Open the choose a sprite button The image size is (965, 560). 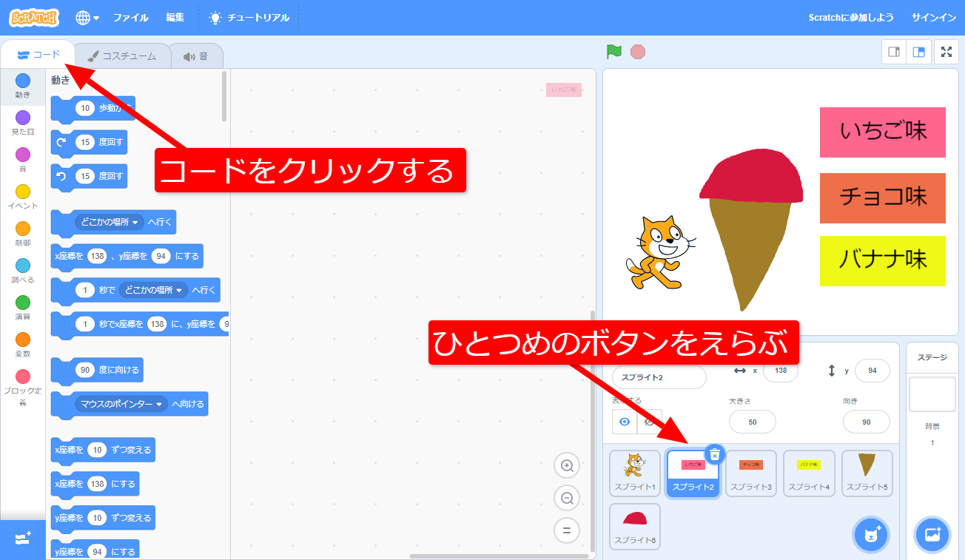coord(871,535)
